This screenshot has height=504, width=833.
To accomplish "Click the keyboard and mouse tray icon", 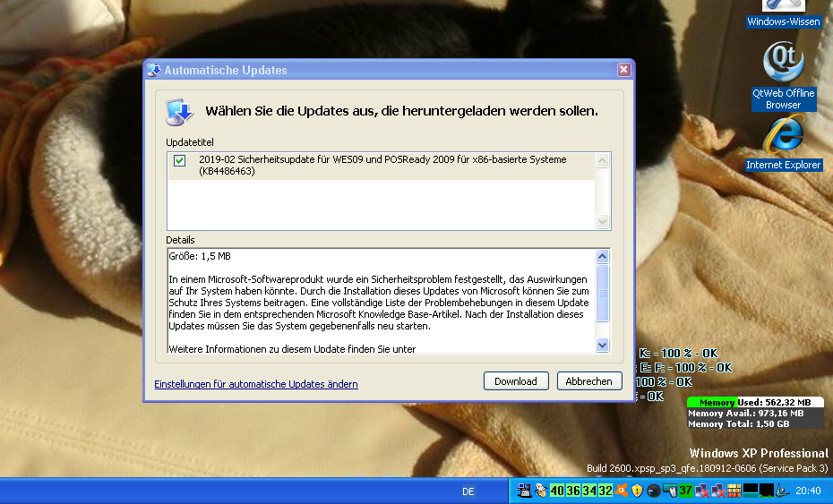I will point(670,491).
